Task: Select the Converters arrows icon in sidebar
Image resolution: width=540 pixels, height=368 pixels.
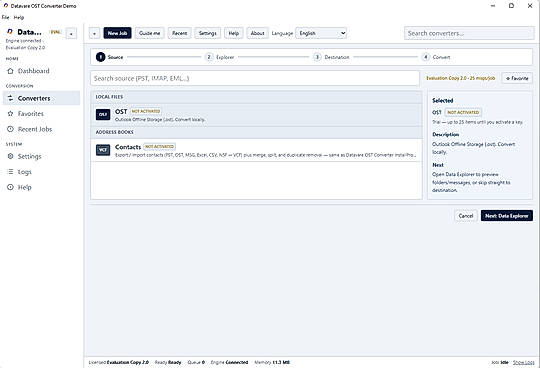Action: (10, 98)
